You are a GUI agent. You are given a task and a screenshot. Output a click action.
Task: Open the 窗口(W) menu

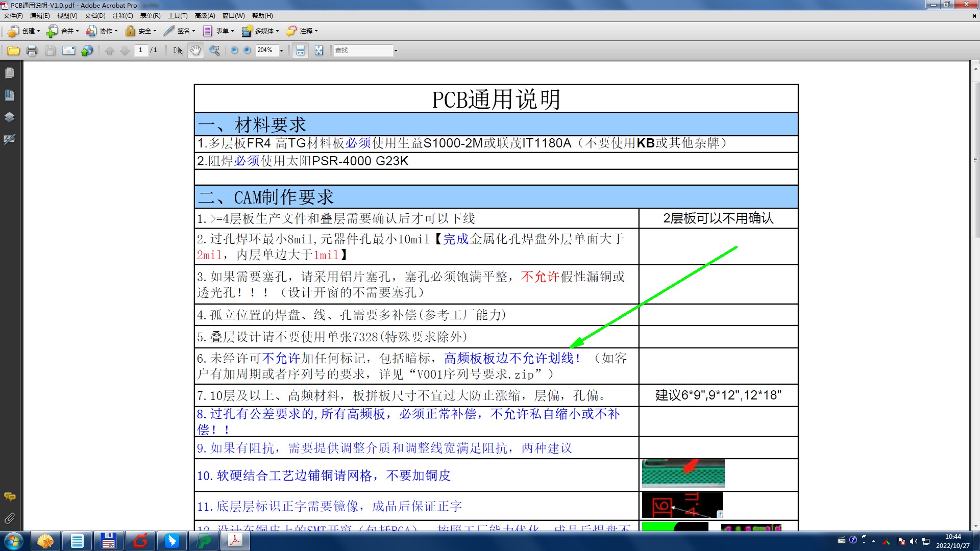click(233, 16)
